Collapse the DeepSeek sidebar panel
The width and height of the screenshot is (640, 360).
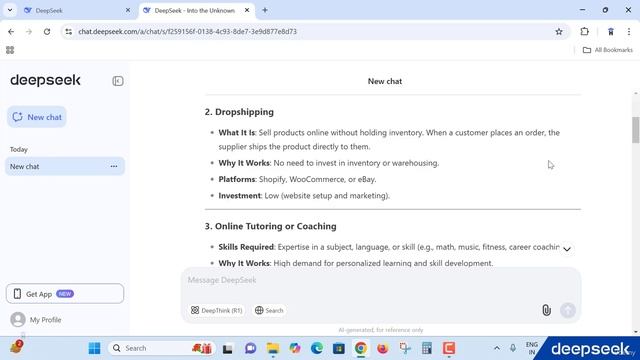[118, 81]
